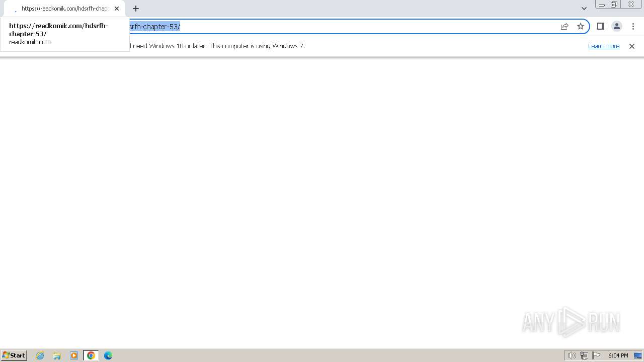Open Chrome three-dot menu
Screen dimensions: 644x362
coord(633,26)
